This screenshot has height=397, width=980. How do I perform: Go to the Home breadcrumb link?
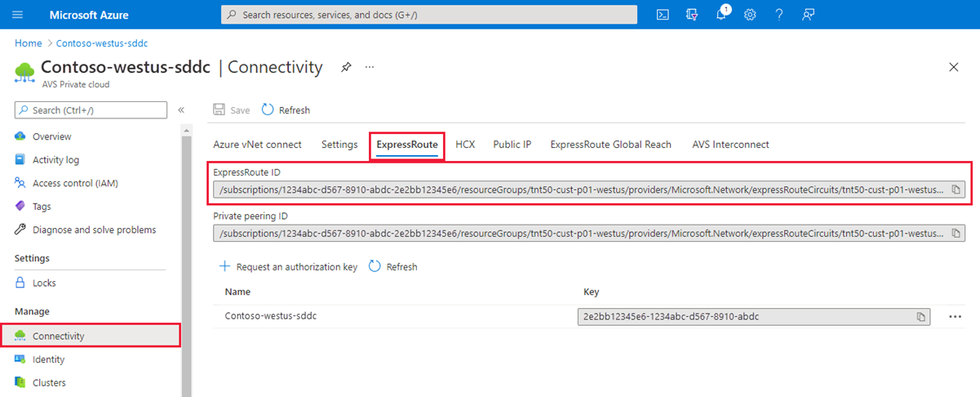[28, 43]
